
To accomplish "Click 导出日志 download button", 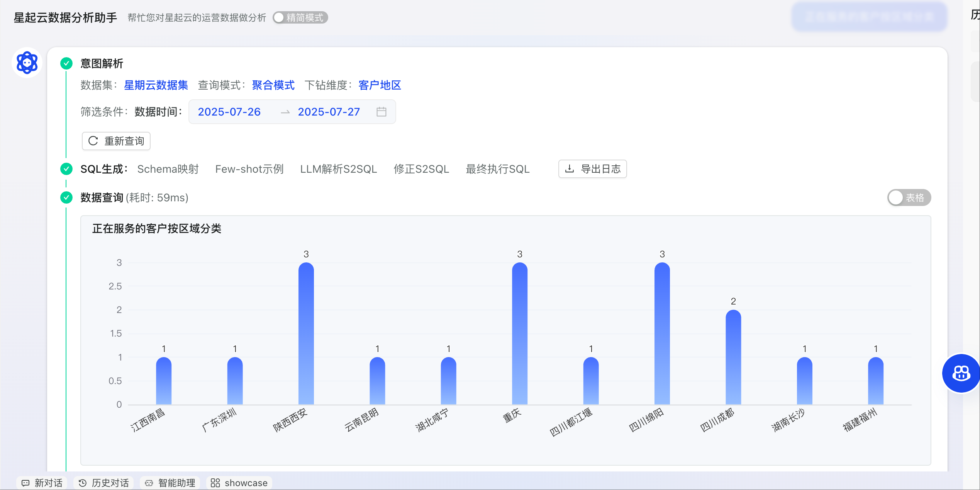I will coord(592,169).
